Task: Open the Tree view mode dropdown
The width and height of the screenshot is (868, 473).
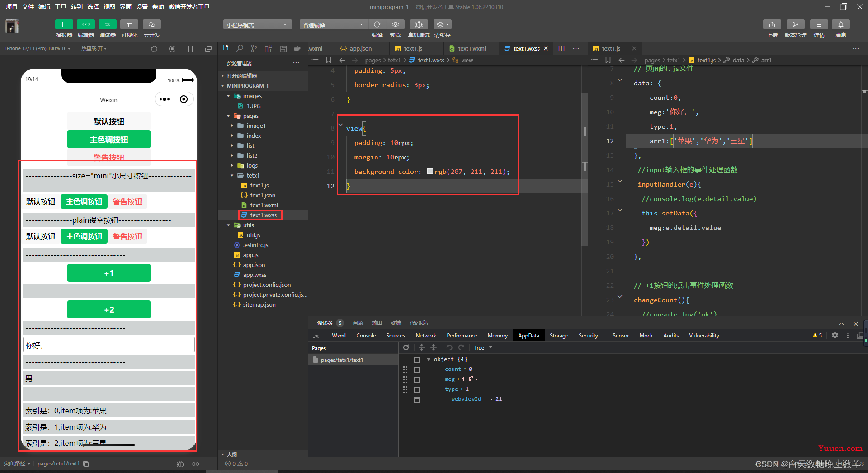Action: (483, 347)
